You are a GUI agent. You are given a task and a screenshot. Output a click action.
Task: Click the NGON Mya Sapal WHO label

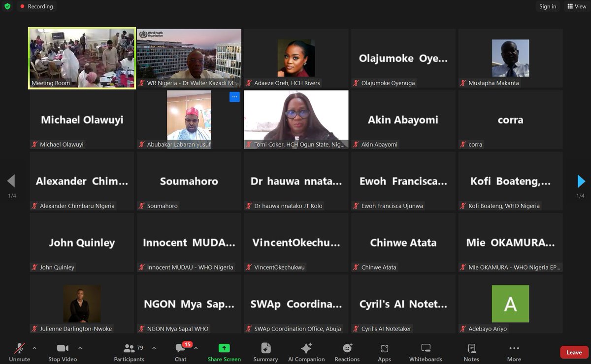click(178, 329)
